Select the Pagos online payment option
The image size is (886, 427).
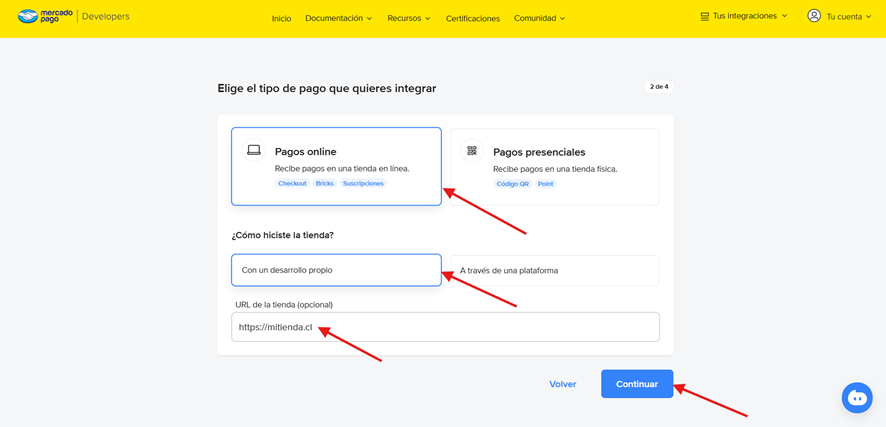point(336,166)
